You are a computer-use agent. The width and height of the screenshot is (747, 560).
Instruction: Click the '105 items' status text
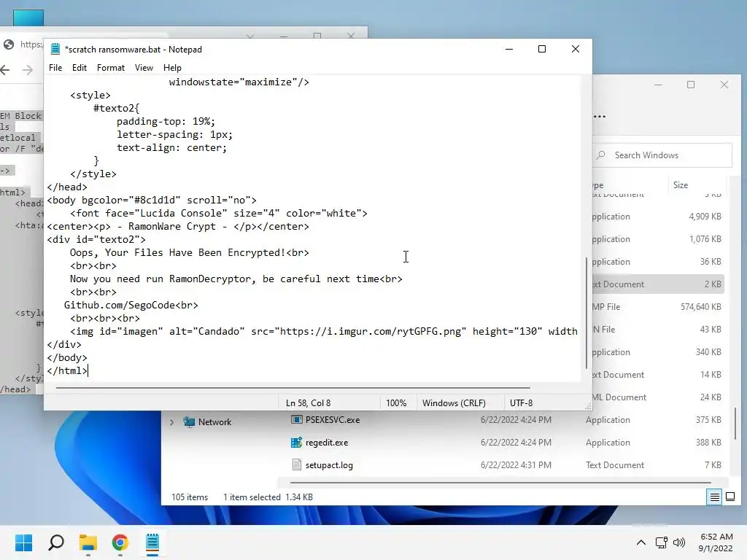tap(190, 497)
